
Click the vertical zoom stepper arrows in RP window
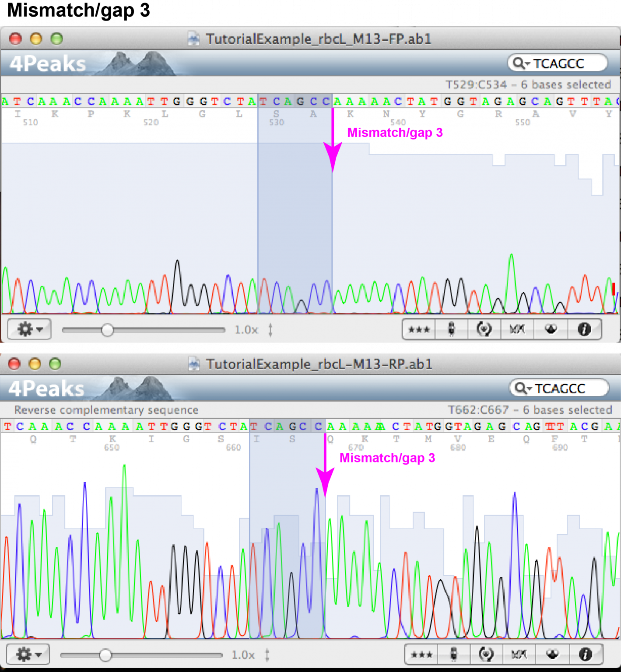click(x=267, y=654)
